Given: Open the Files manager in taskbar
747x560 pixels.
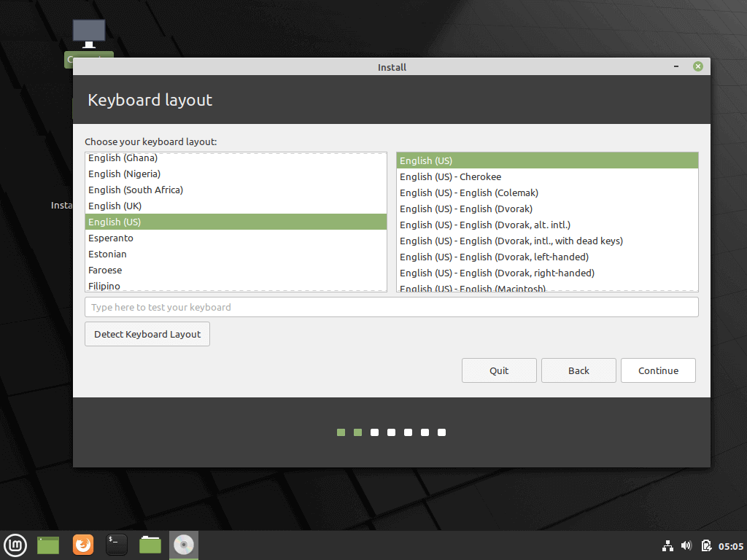Looking at the screenshot, I should click(x=150, y=545).
